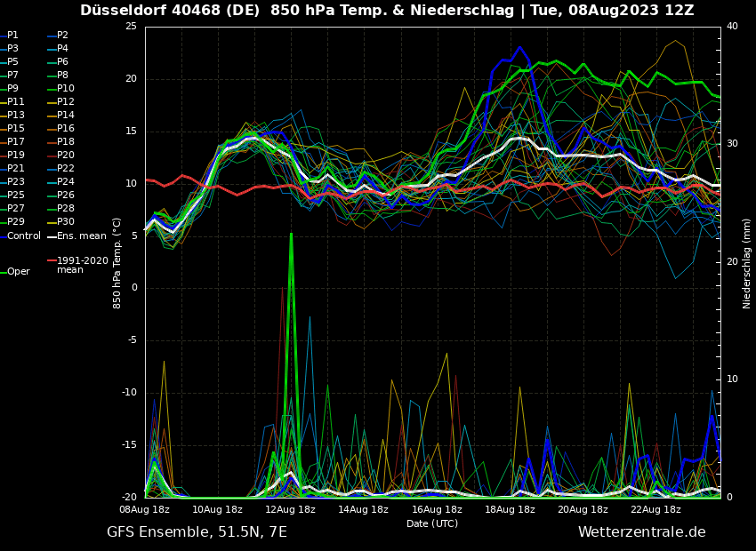Toggle the Ens. mean legend entry
The width and height of the screenshot is (756, 551).
coord(81,236)
